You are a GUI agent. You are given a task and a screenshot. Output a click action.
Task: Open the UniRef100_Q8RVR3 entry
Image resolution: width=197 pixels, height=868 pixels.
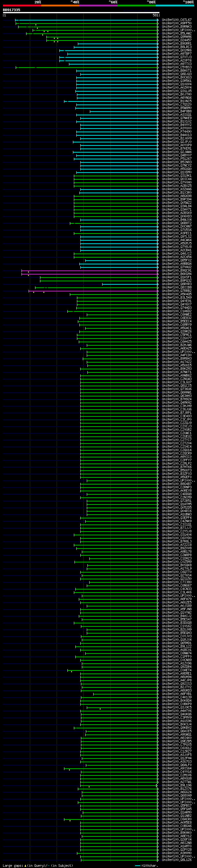(176, 284)
